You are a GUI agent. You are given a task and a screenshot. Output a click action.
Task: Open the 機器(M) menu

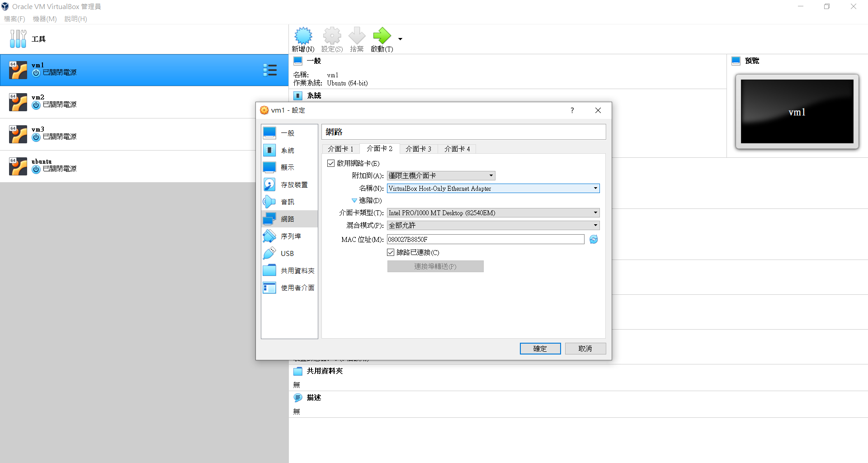click(45, 19)
